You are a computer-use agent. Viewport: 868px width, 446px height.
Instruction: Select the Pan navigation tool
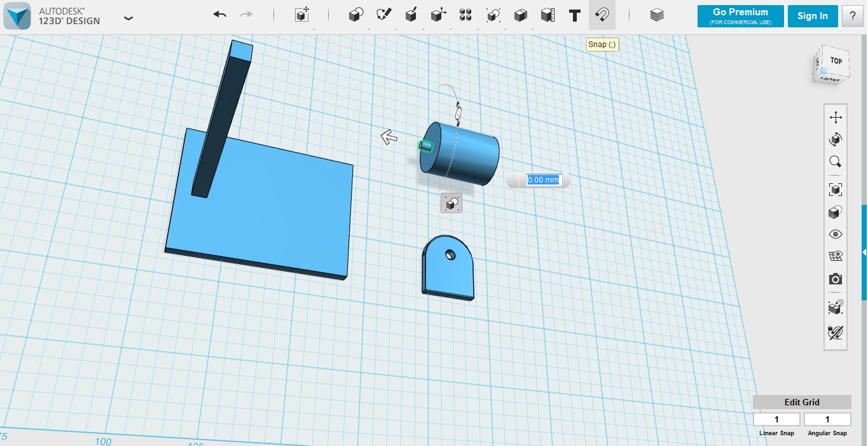(836, 117)
